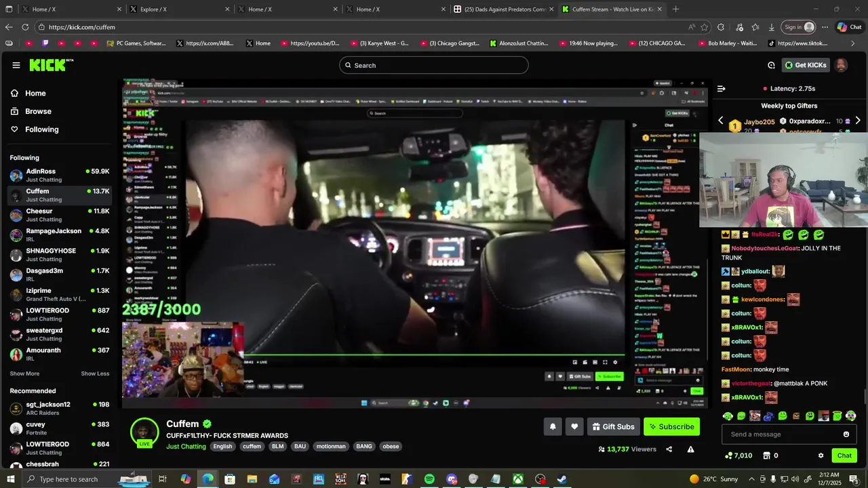
Task: Open browser downloads icon
Action: [772, 27]
